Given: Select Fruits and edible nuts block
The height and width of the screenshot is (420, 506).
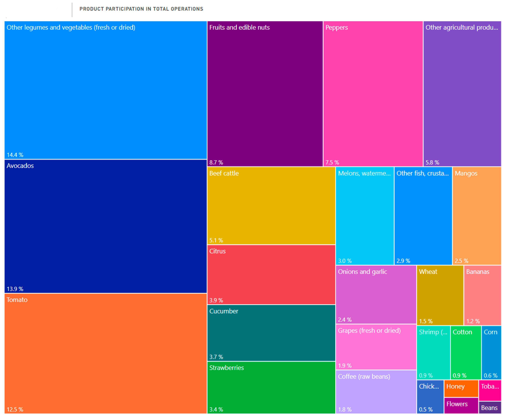Looking at the screenshot, I should pos(265,94).
